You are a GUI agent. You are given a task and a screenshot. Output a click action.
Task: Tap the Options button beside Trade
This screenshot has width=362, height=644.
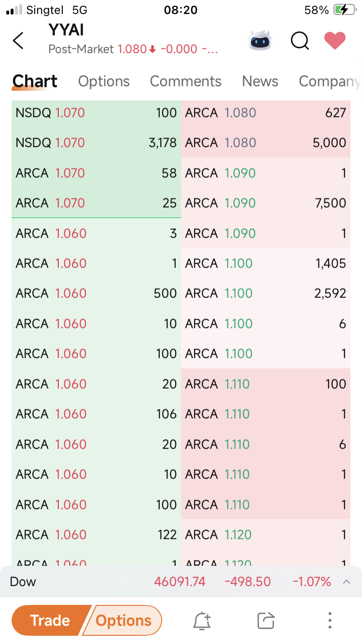pos(124,620)
